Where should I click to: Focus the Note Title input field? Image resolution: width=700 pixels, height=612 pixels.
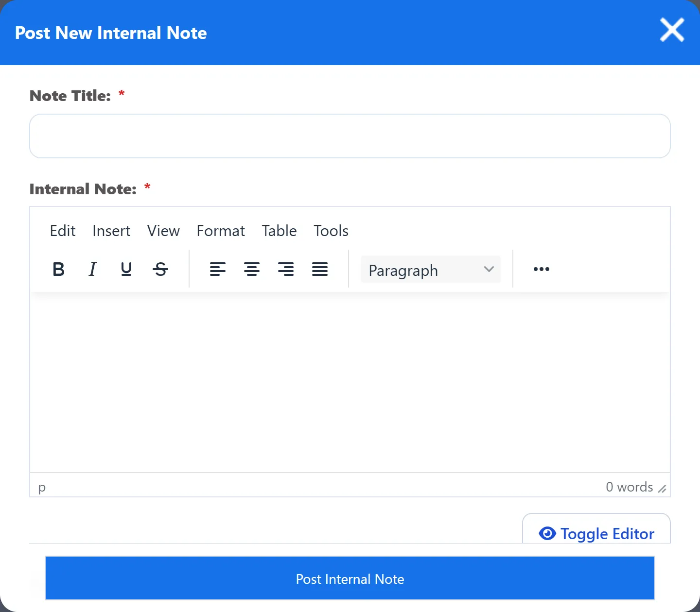pyautogui.click(x=350, y=136)
